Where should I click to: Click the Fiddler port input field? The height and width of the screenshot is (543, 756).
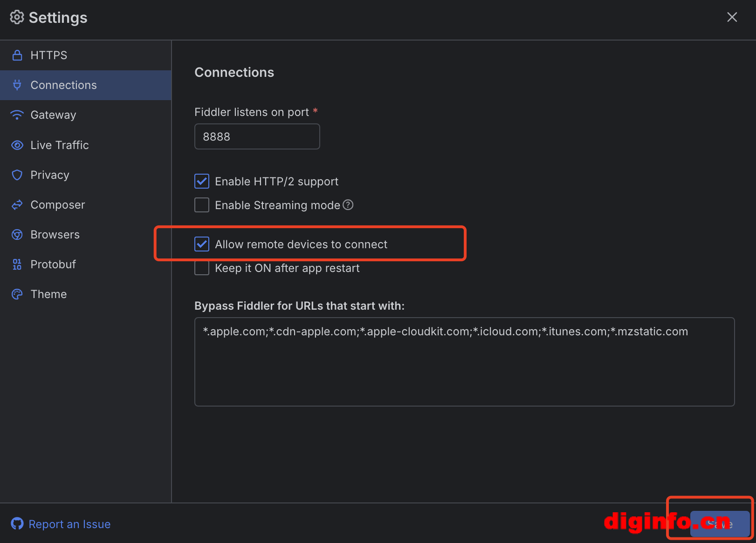(x=257, y=136)
